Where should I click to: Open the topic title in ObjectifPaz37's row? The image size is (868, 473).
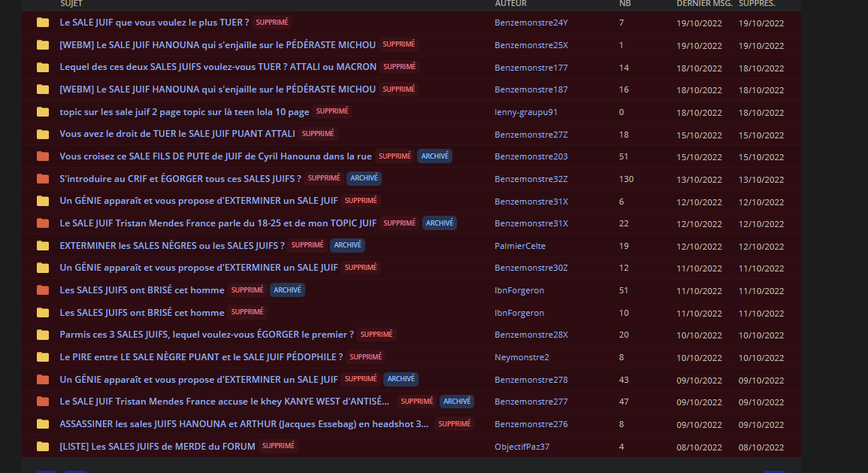coord(157,446)
